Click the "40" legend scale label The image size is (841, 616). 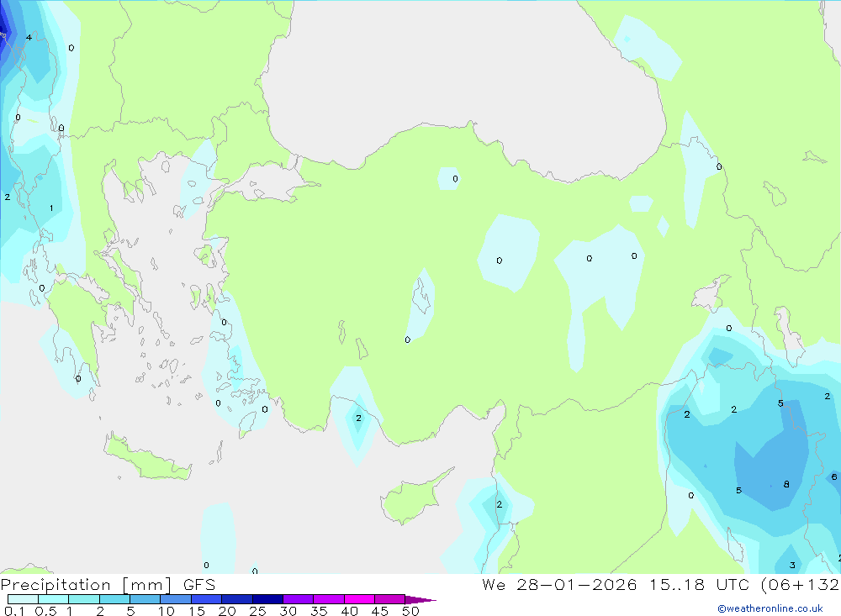pyautogui.click(x=350, y=611)
